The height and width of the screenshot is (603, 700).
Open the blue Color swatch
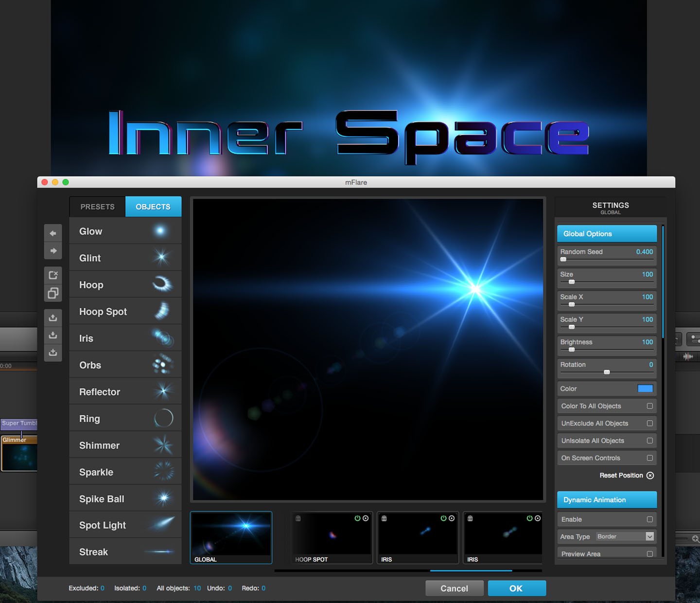point(645,389)
